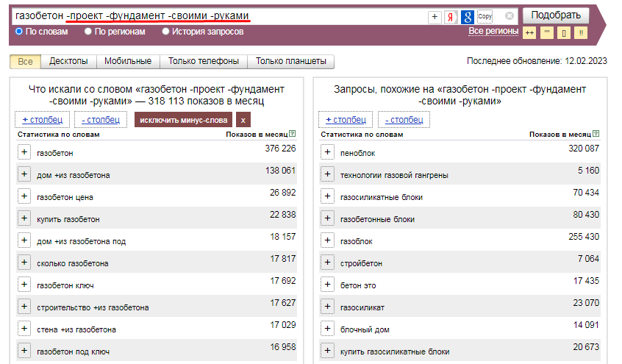Select the 'По регионам' radio option
Image resolution: width=622 pixels, height=364 pixels.
[88, 32]
